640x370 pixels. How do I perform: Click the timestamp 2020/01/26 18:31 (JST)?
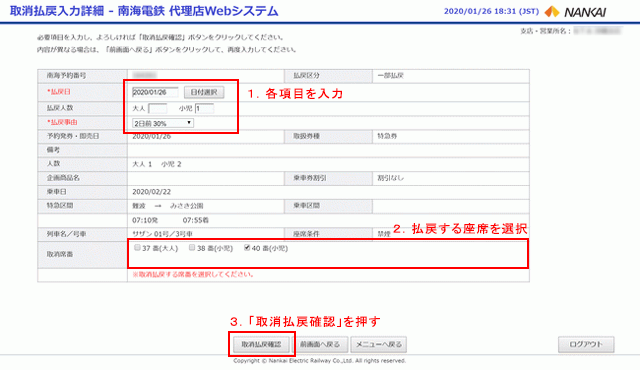pos(491,11)
